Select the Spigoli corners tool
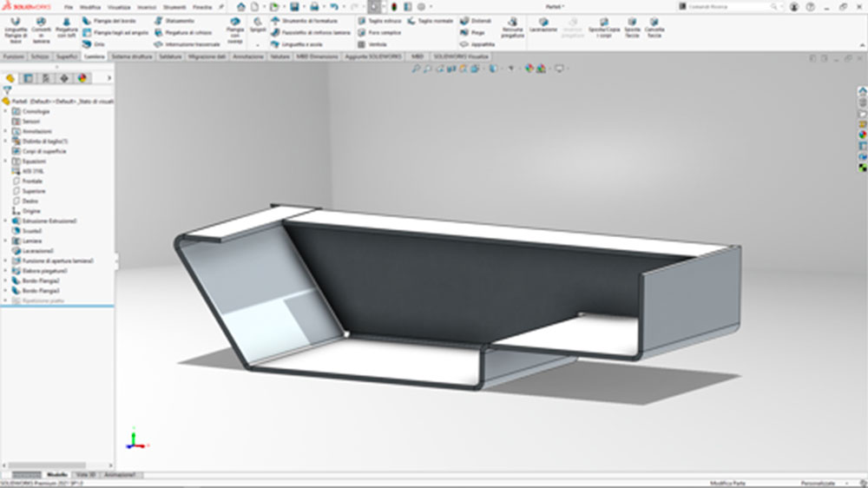 click(258, 25)
